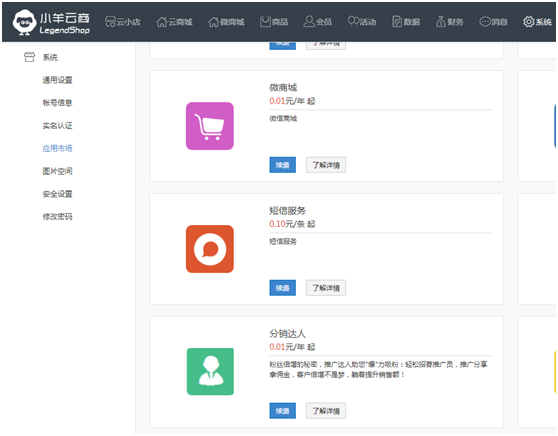Image resolution: width=558 pixels, height=436 pixels.
Task: Select the 商品 products menu
Action: click(274, 22)
